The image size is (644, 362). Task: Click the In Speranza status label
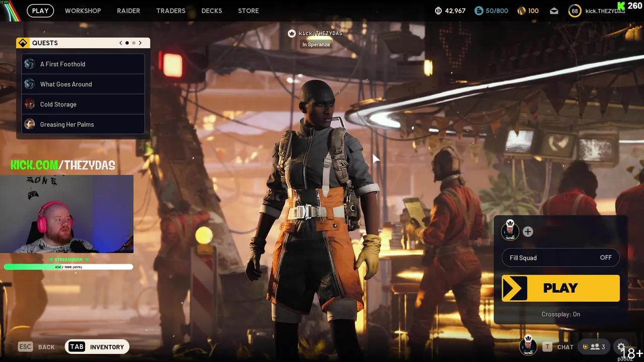(x=316, y=44)
